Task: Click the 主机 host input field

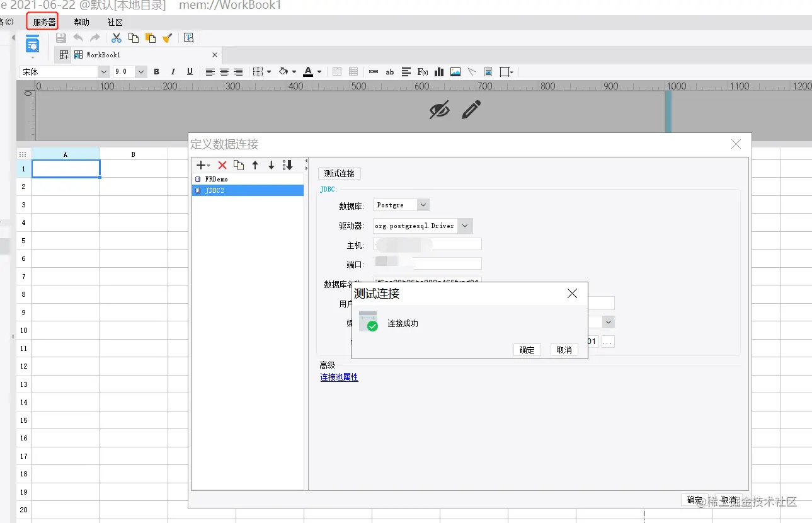Action: pos(428,244)
